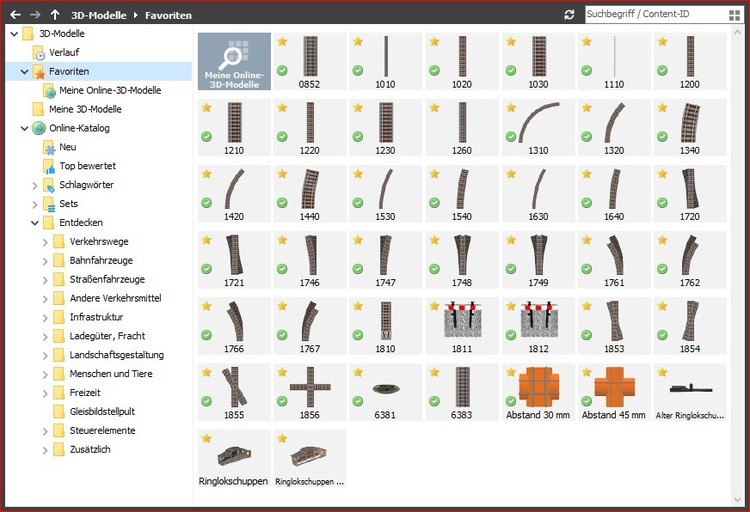Click the up-one-level arrow icon

click(x=55, y=15)
